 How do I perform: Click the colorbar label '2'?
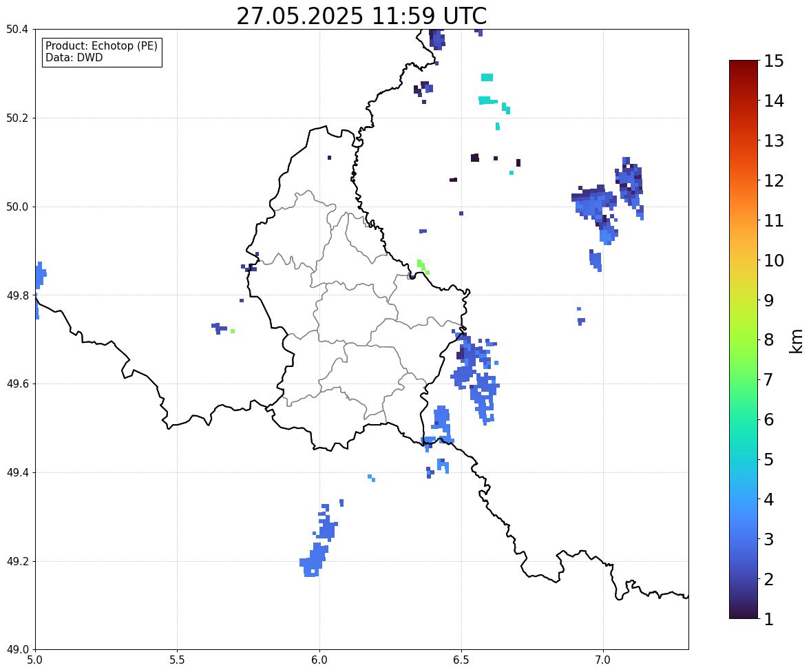[x=769, y=579]
